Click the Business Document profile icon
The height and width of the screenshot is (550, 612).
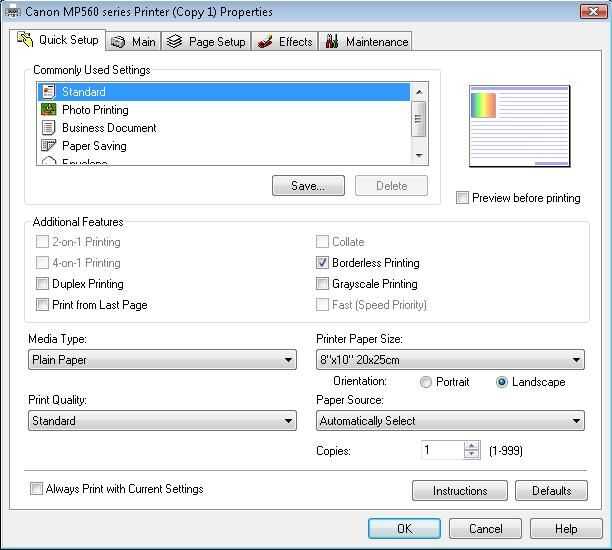49,128
